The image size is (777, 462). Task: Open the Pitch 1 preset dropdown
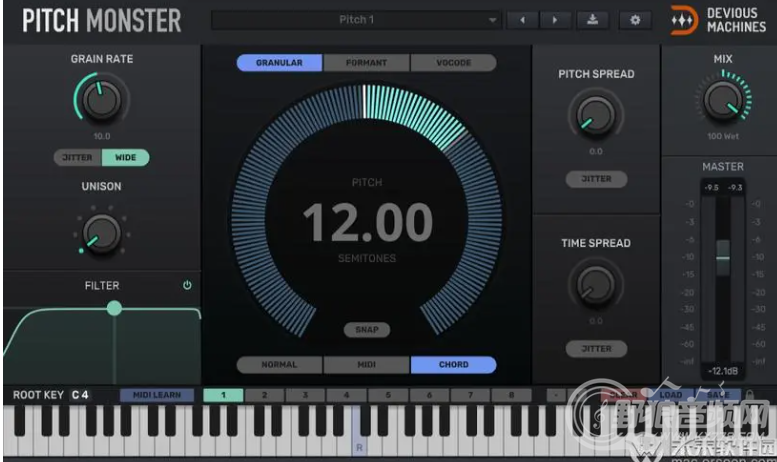click(x=356, y=20)
